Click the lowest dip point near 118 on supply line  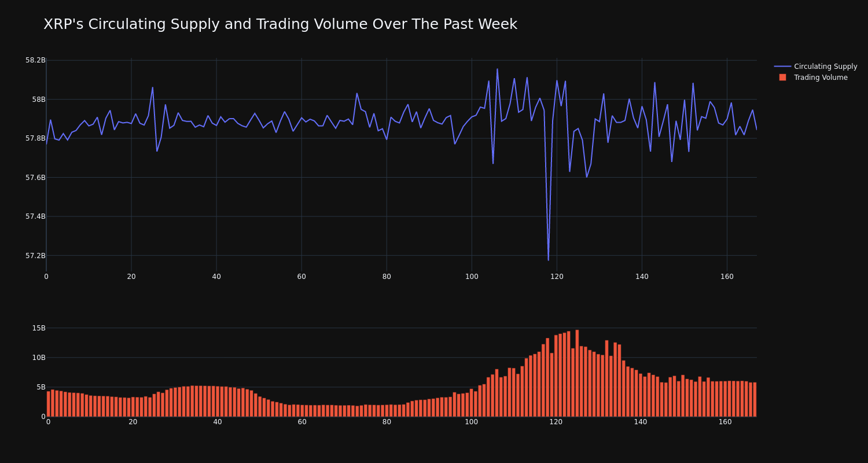[549, 260]
